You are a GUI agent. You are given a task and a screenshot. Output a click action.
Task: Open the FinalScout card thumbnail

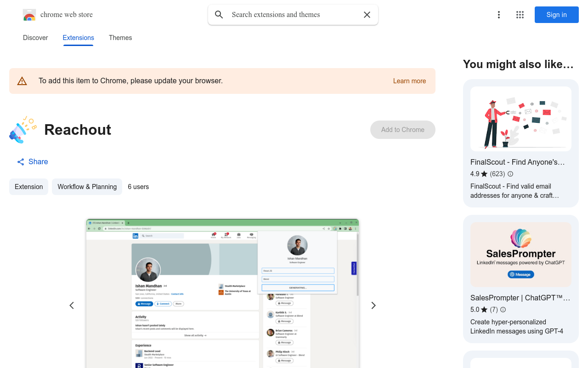(521, 119)
